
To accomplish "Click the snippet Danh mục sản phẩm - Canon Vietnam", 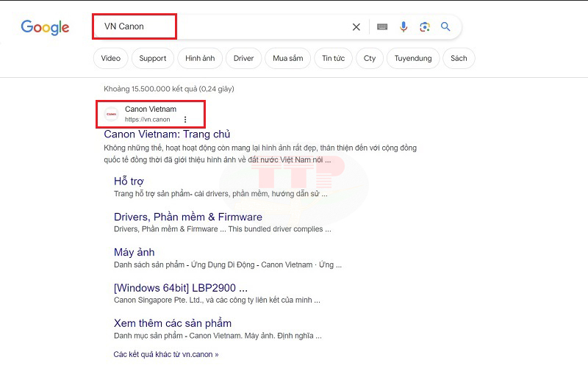I will pos(218,336).
